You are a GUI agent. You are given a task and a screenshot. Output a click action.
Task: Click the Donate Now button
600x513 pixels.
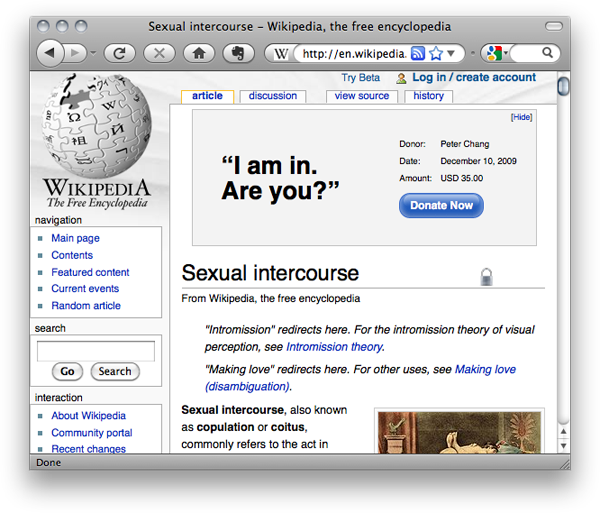pos(441,205)
